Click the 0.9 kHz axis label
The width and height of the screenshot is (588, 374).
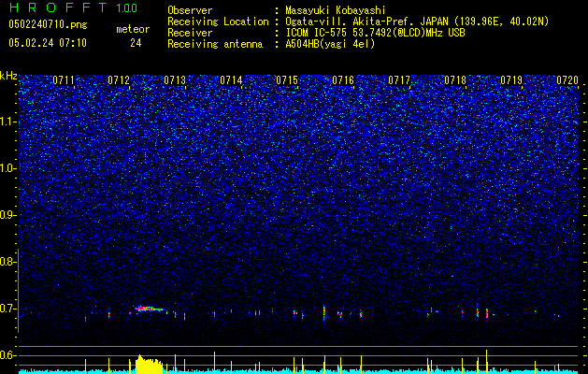tap(6, 215)
